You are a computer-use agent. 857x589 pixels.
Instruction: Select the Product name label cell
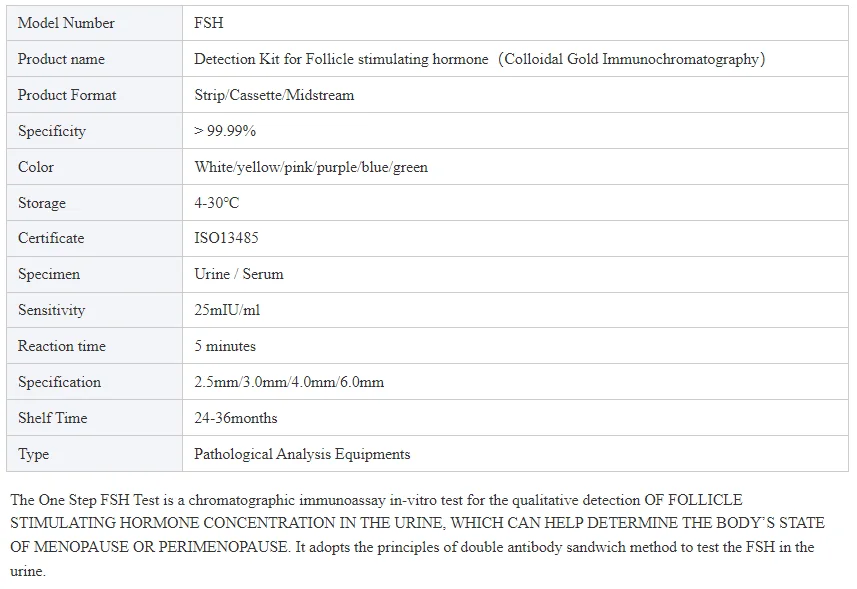61,59
